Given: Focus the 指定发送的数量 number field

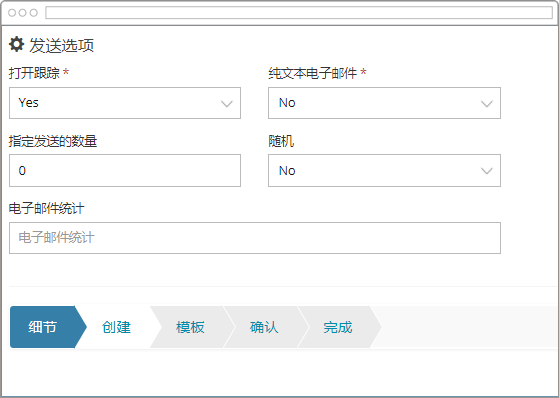Looking at the screenshot, I should point(125,170).
